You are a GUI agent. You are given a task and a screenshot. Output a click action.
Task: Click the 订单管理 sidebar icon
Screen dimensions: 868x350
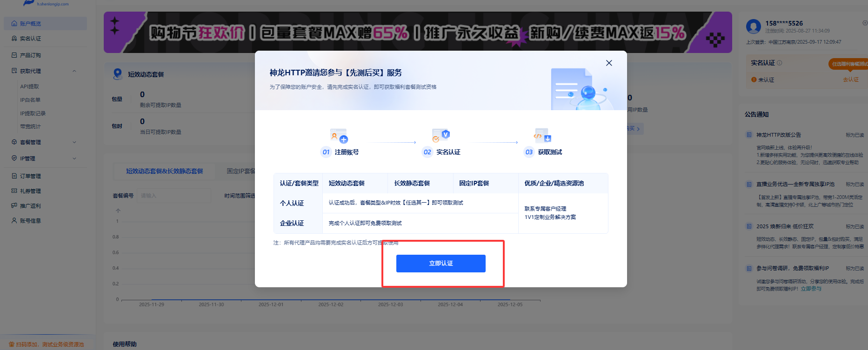pos(14,176)
